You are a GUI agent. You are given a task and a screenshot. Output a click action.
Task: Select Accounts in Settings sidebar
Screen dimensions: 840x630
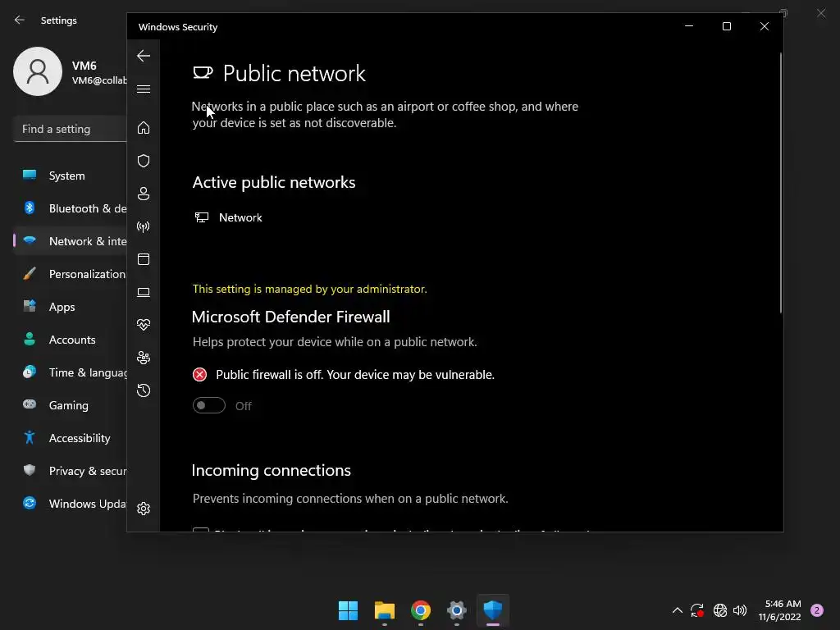[x=70, y=340]
